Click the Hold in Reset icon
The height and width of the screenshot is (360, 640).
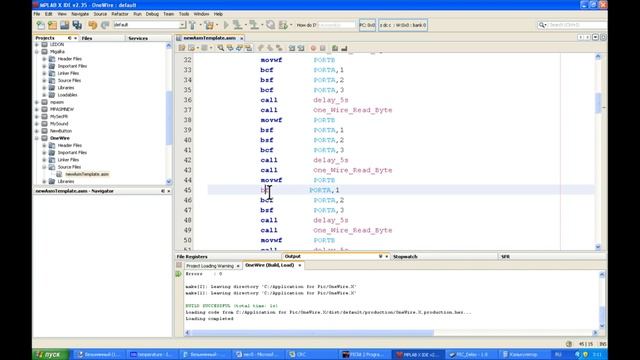(x=270, y=25)
